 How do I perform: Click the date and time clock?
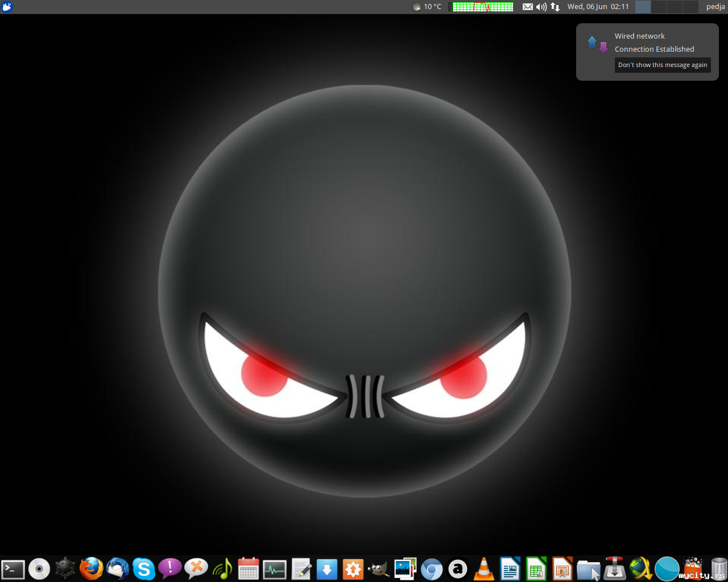(x=598, y=7)
